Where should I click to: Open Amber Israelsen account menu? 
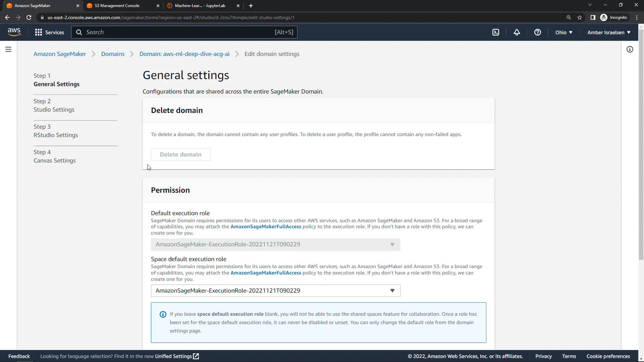[608, 32]
